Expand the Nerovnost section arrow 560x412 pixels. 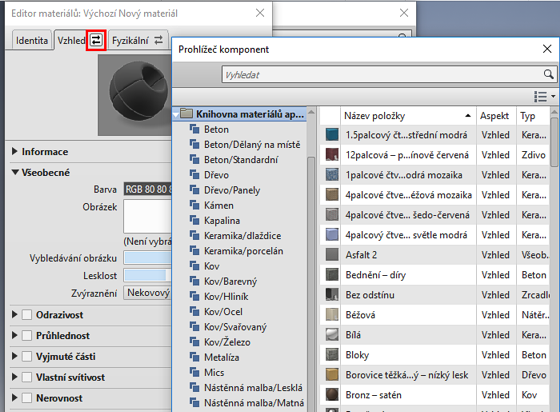[x=15, y=397]
